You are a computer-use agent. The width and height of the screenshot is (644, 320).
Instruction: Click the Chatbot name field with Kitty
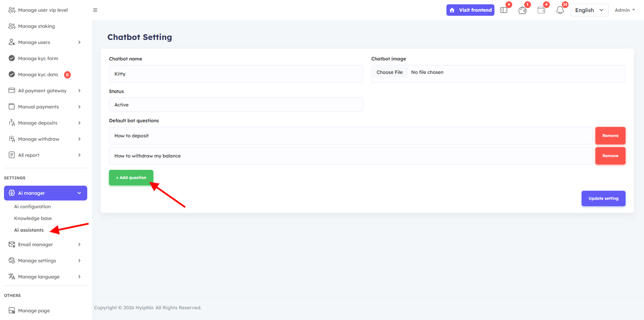[x=236, y=74]
